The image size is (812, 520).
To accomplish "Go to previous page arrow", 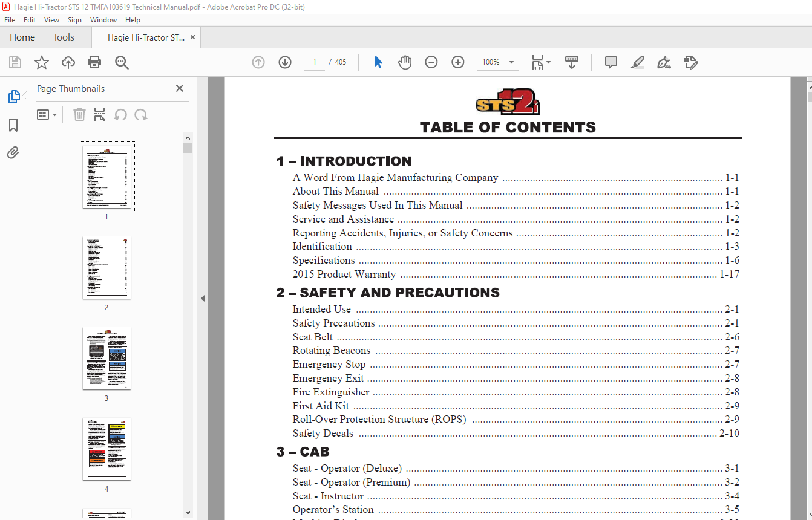I will [258, 62].
